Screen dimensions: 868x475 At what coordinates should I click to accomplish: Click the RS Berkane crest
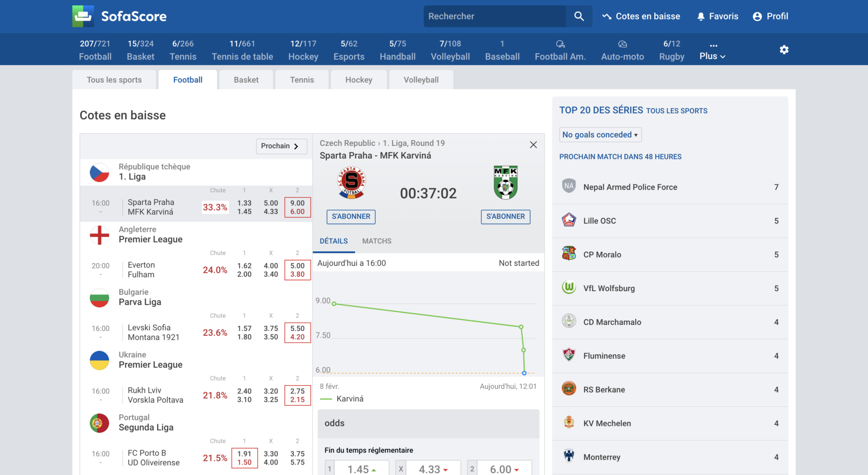coord(569,389)
